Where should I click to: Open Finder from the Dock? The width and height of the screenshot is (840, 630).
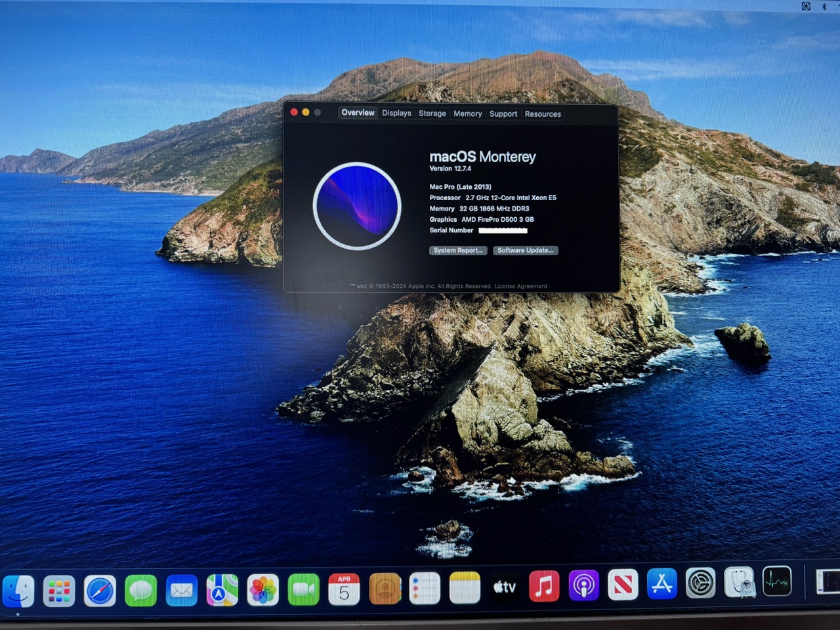[18, 591]
